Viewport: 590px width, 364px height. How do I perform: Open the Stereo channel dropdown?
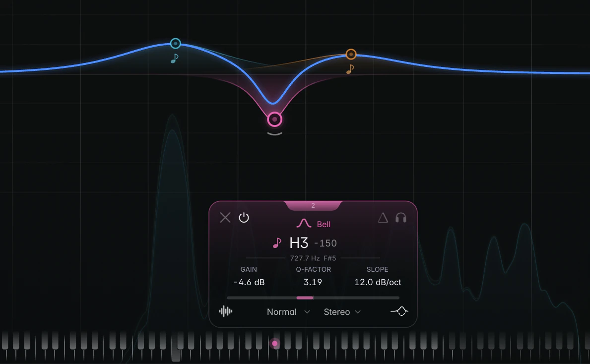pyautogui.click(x=342, y=312)
